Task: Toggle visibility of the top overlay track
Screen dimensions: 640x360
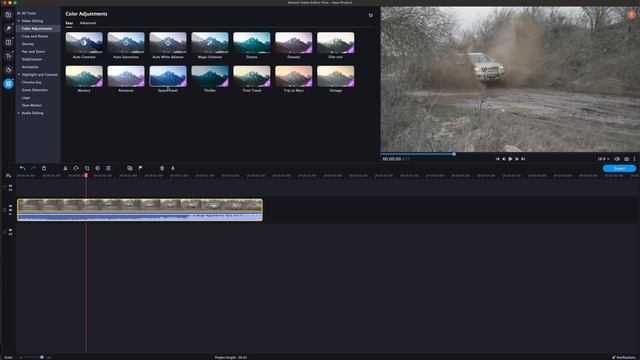Action: pyautogui.click(x=10, y=186)
